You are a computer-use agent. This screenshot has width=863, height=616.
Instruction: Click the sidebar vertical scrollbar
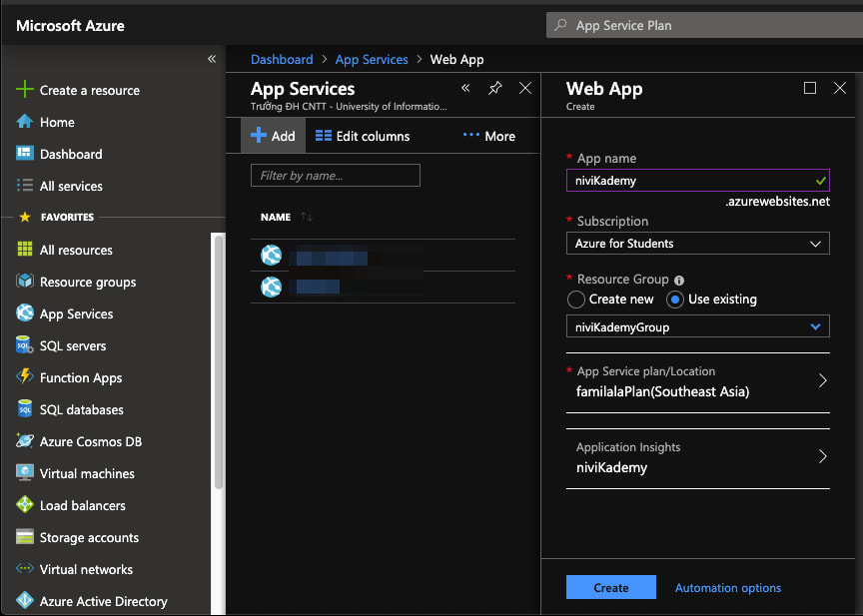pos(218,361)
